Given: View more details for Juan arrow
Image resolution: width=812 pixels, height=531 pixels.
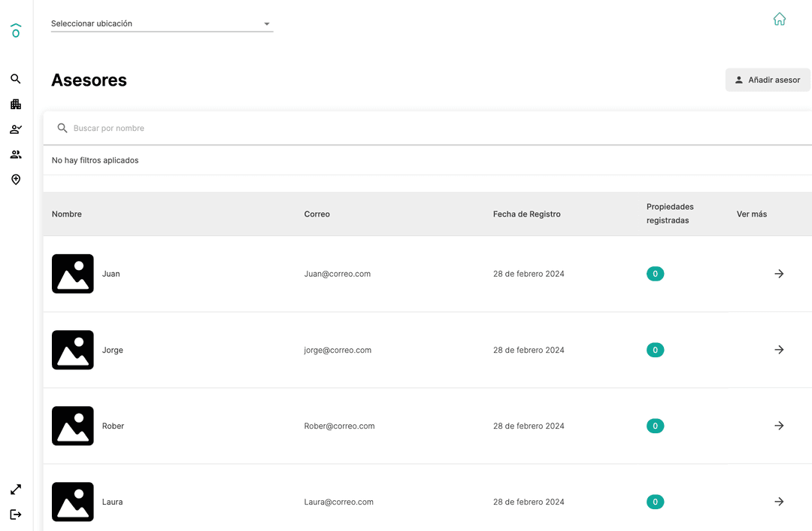Looking at the screenshot, I should click(779, 274).
